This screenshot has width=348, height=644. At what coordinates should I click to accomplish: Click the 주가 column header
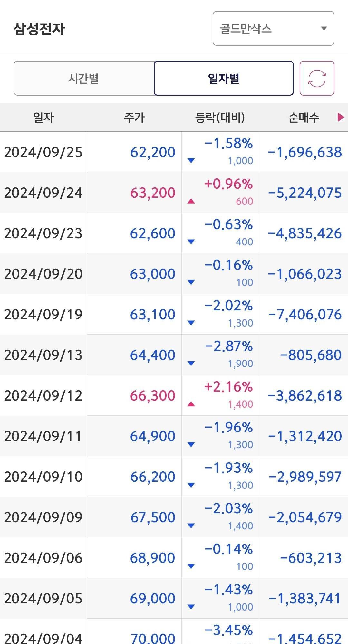(134, 117)
